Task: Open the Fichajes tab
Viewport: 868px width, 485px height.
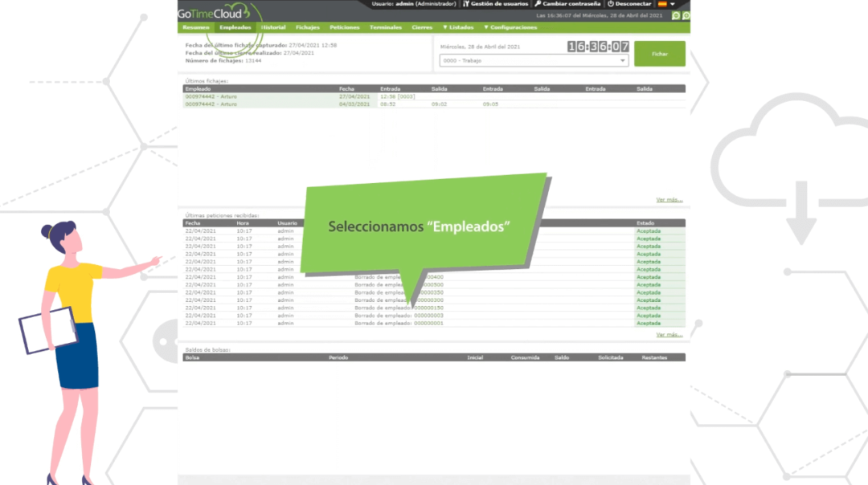Action: pos(308,26)
